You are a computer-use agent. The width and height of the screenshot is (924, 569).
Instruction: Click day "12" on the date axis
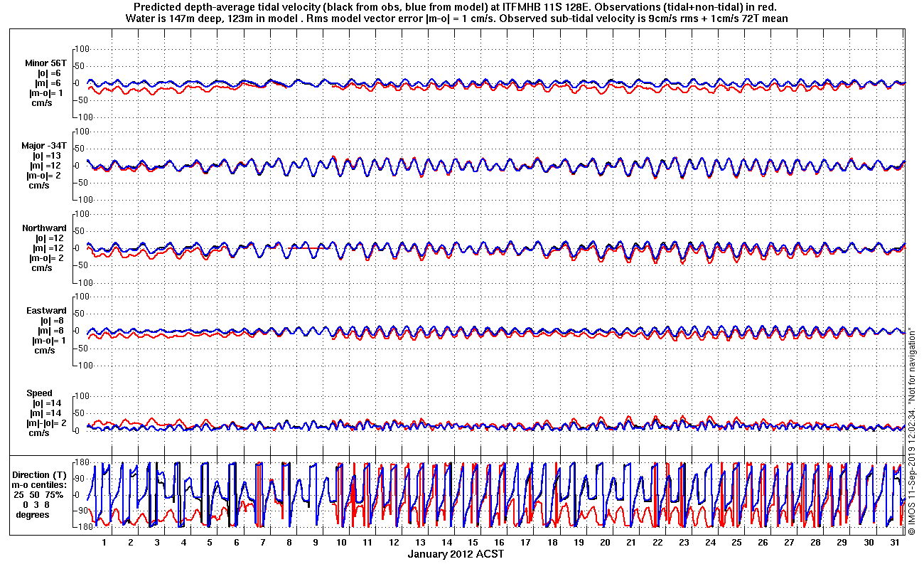[394, 542]
